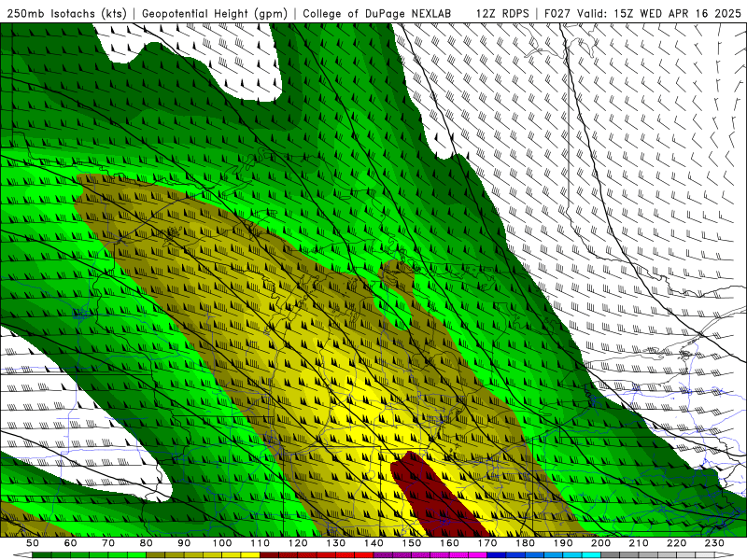Click the 50 value on the color scale
Image resolution: width=747 pixels, height=560 pixels.
coord(33,543)
